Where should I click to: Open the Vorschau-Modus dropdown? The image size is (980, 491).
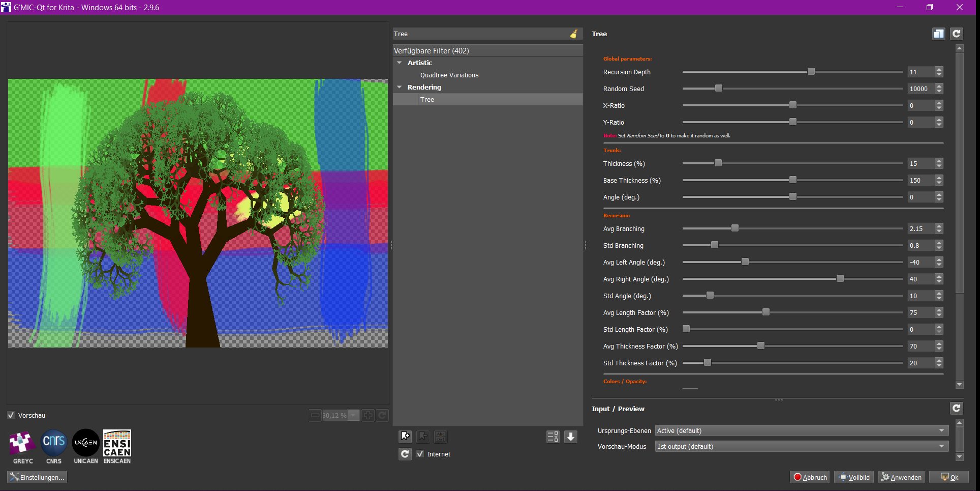point(801,446)
